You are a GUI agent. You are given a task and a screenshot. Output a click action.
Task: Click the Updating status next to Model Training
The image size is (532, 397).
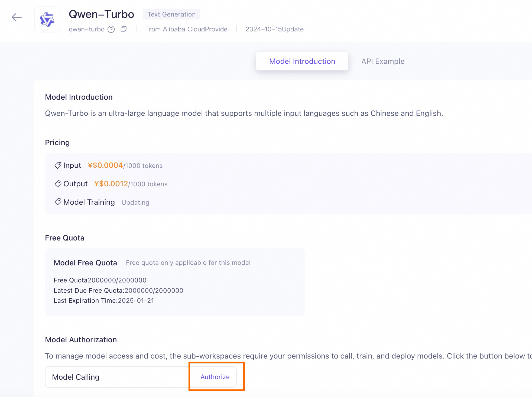point(135,202)
